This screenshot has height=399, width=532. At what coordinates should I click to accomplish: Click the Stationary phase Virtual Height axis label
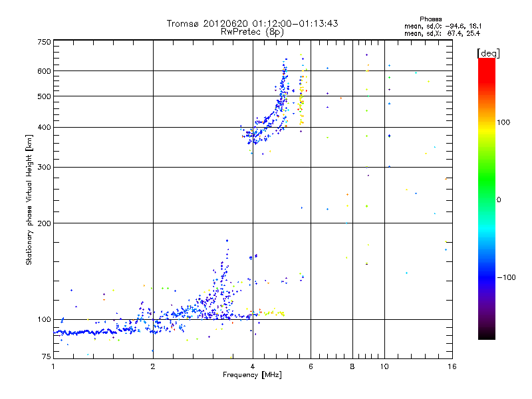(29, 199)
